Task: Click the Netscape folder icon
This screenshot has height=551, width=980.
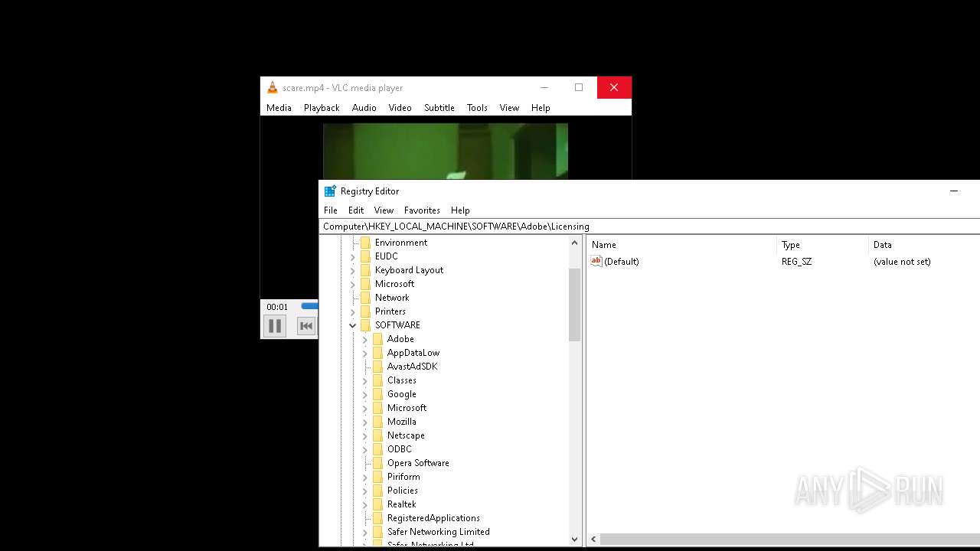Action: point(377,435)
